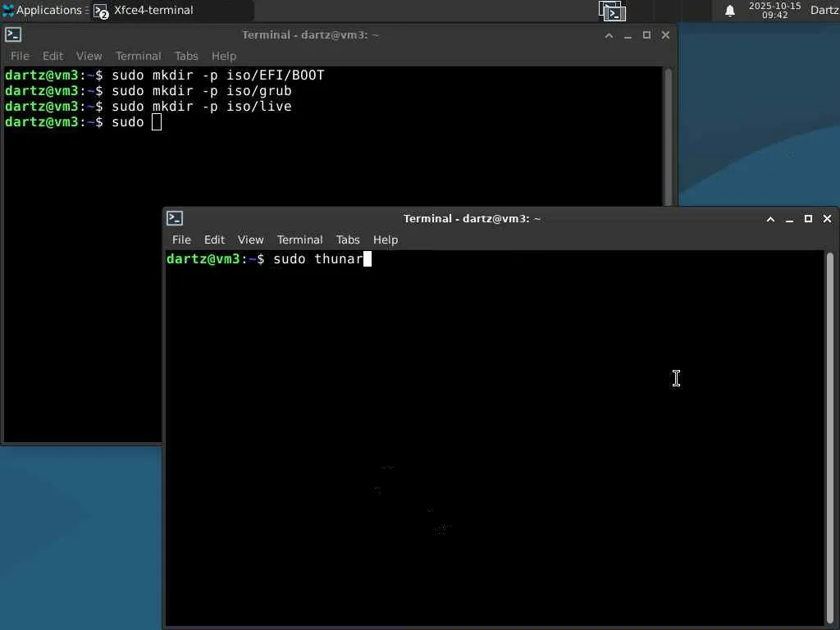Minimize the background terminal window
Viewport: 840px width, 630px height.
(x=628, y=35)
